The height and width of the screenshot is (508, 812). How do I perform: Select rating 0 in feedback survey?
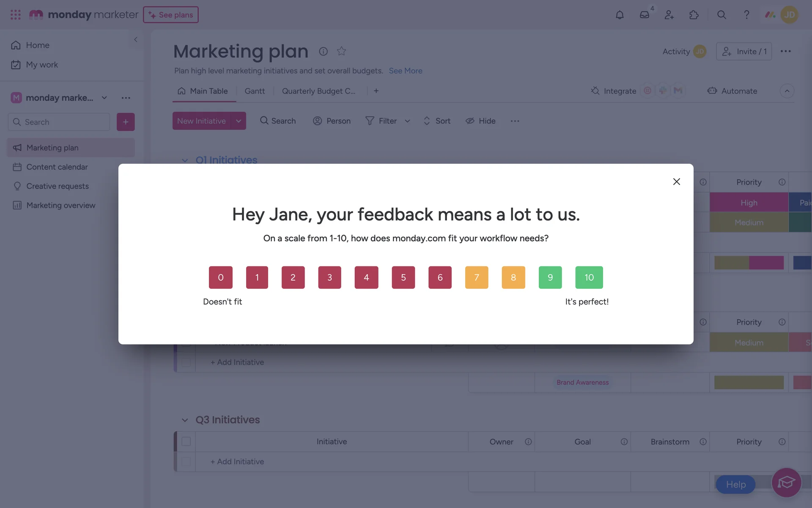click(220, 277)
